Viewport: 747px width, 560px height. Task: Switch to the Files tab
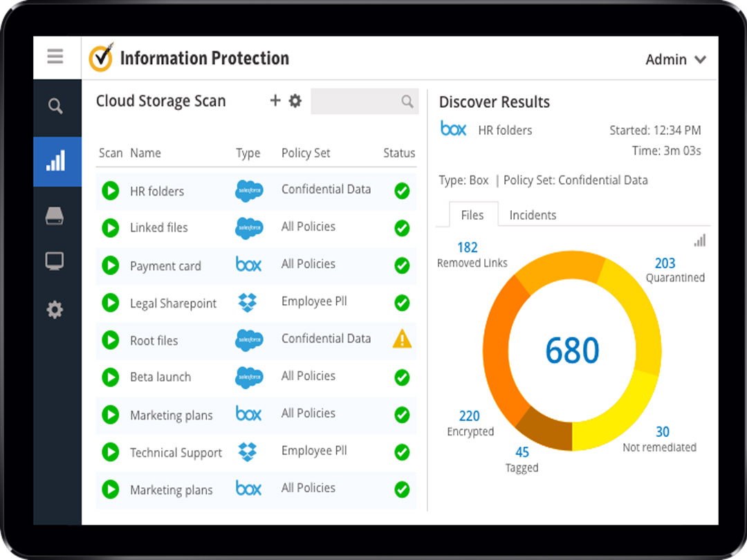pyautogui.click(x=473, y=215)
